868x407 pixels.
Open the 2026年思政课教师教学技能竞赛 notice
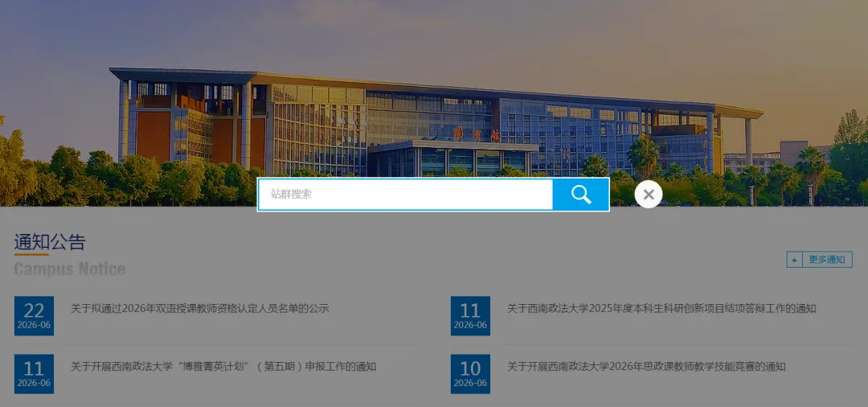pyautogui.click(x=646, y=367)
